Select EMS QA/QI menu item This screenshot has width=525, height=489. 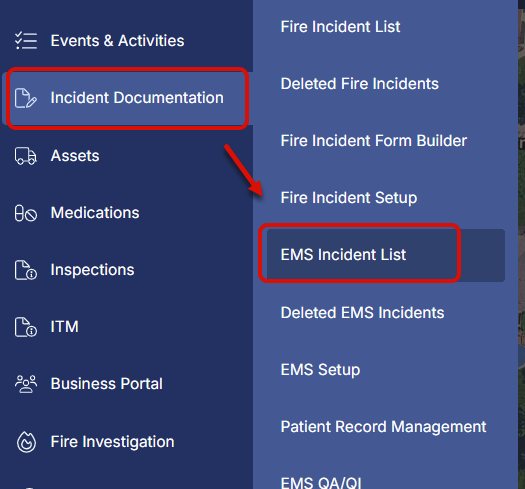click(321, 483)
